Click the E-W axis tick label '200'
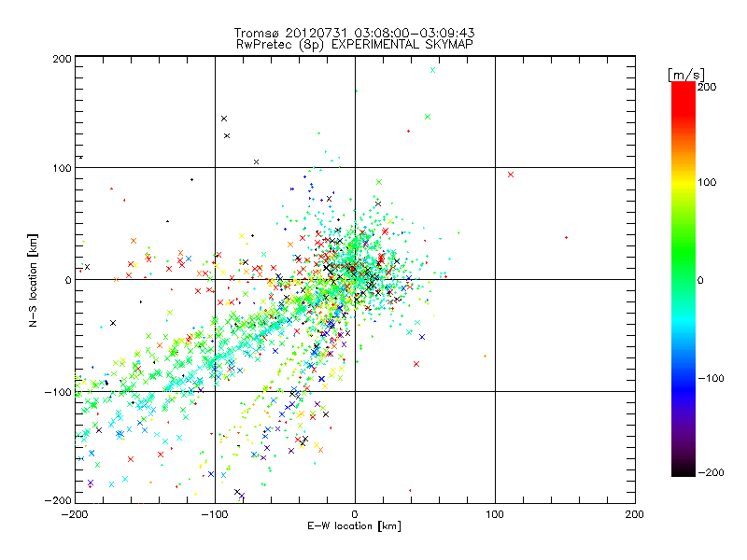The height and width of the screenshot is (560, 747). pyautogui.click(x=635, y=515)
